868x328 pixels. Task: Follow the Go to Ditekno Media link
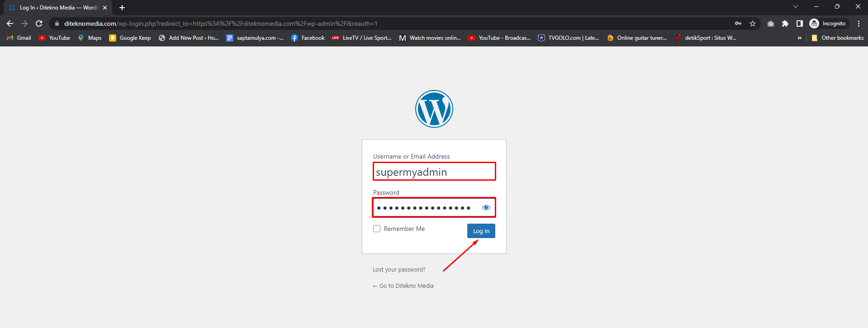point(403,286)
